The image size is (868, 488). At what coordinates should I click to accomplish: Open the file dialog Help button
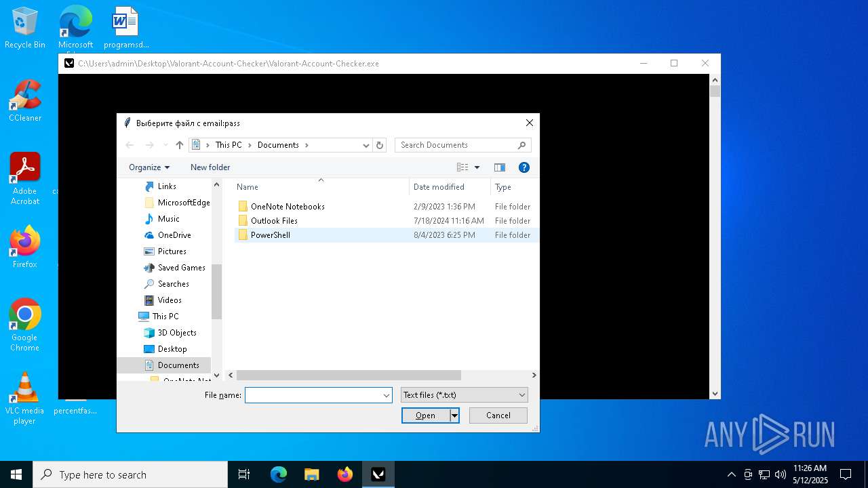click(x=524, y=167)
